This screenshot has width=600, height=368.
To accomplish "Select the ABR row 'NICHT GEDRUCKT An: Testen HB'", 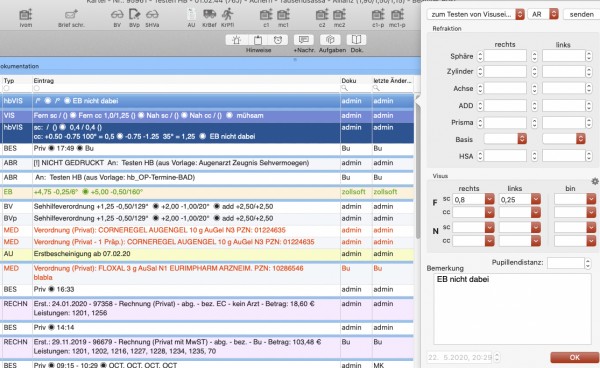I will click(x=207, y=163).
